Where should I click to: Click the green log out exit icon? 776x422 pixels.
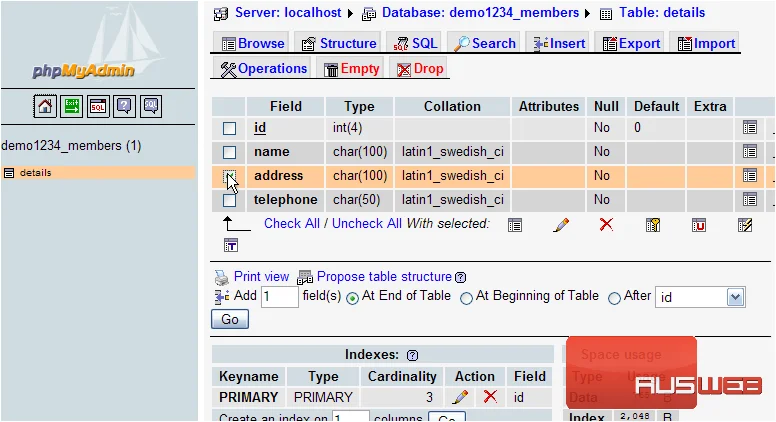pyautogui.click(x=71, y=106)
